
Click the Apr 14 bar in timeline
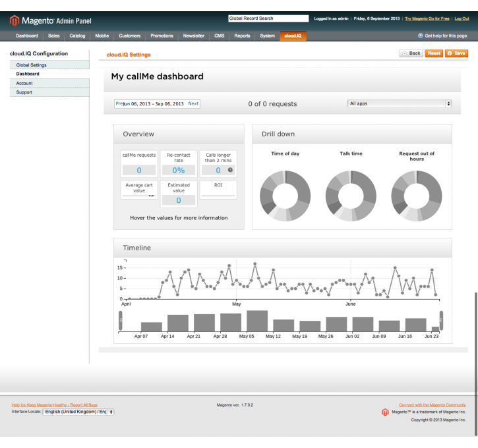point(178,323)
